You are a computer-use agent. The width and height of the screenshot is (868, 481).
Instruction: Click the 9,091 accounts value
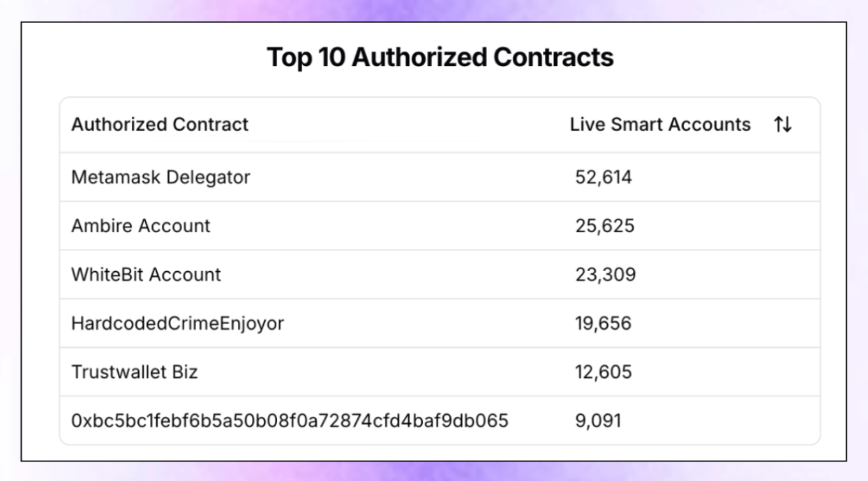[598, 421]
